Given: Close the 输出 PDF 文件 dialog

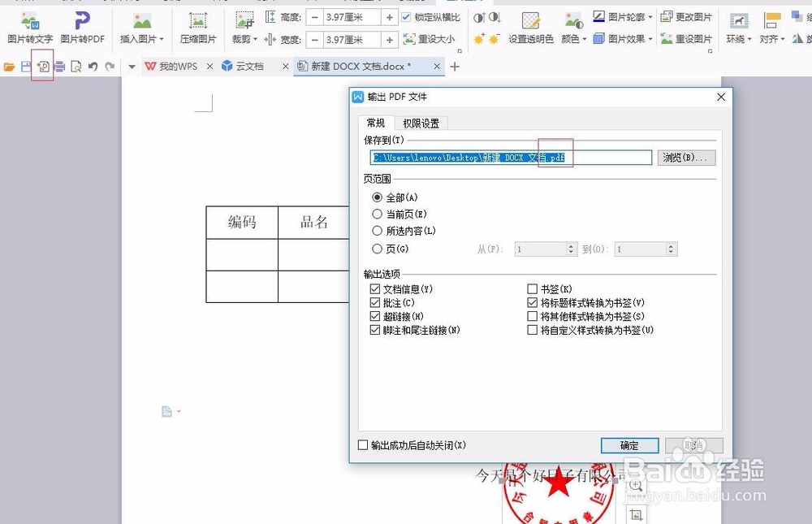Looking at the screenshot, I should 721,97.
